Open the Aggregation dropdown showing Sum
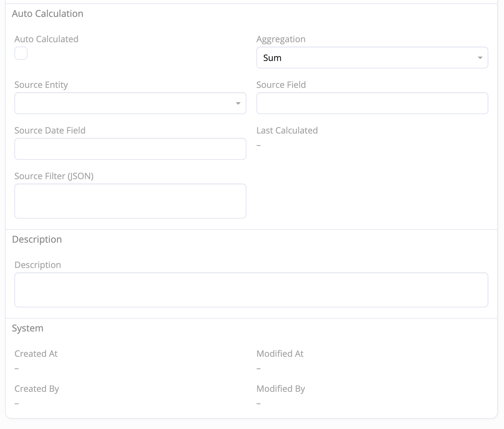504x429 pixels. (366, 58)
